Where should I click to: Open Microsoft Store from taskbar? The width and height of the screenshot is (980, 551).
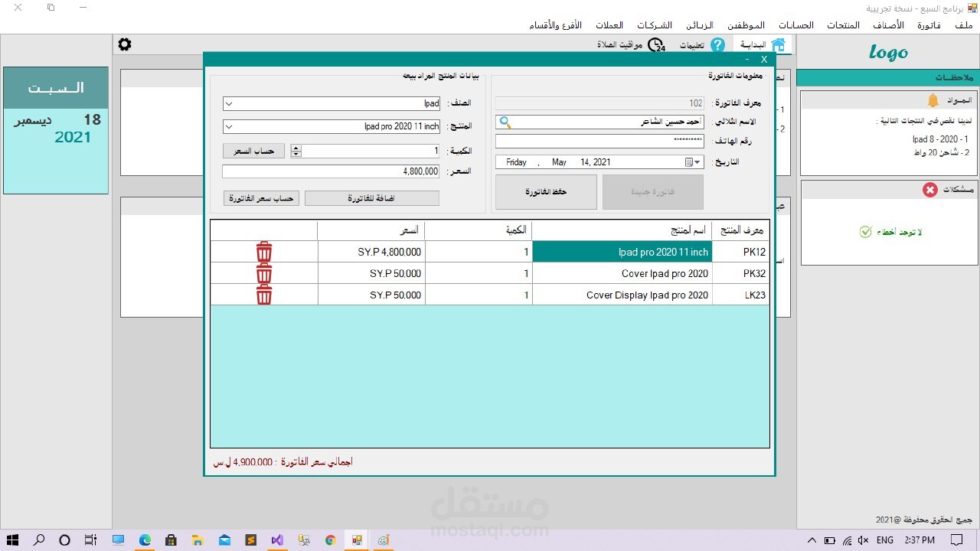tap(171, 540)
